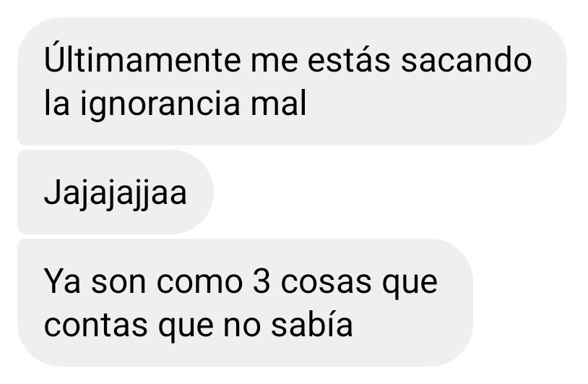Click the word 'mal' ending the first message
Viewport: 588px width, 384px height.
(x=279, y=102)
